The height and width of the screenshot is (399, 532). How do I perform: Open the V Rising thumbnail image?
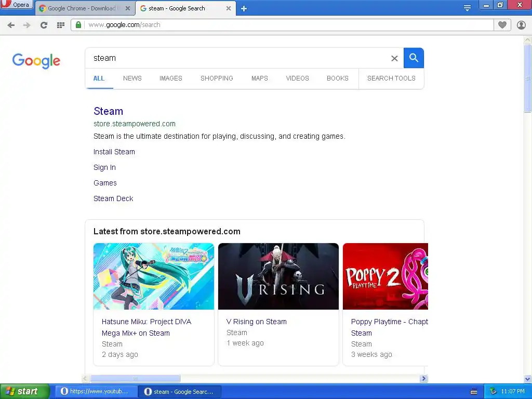(x=278, y=276)
